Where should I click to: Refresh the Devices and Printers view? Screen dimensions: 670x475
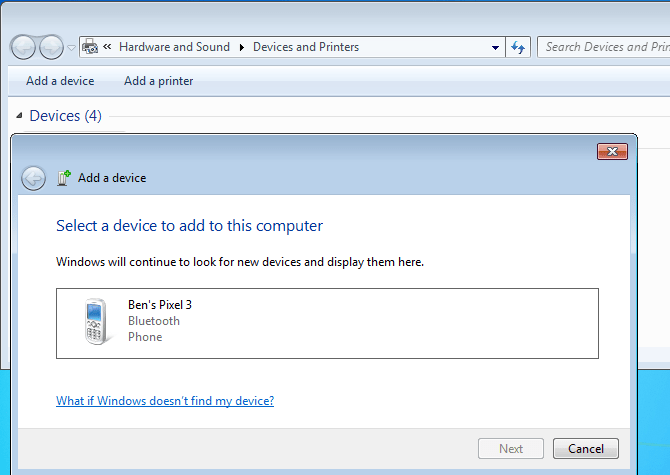pos(518,47)
